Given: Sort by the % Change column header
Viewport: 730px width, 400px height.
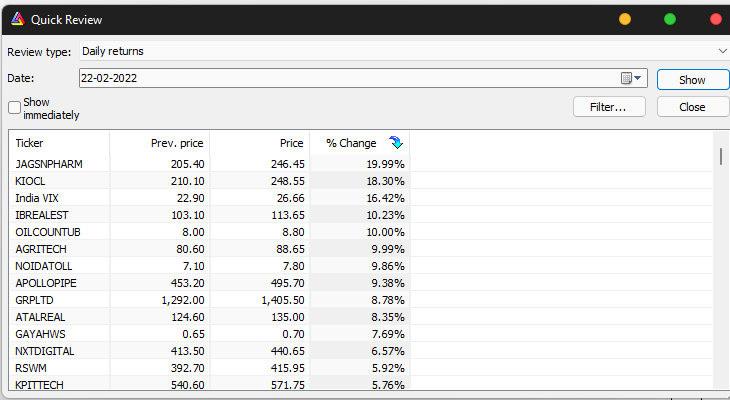Looking at the screenshot, I should point(360,143).
